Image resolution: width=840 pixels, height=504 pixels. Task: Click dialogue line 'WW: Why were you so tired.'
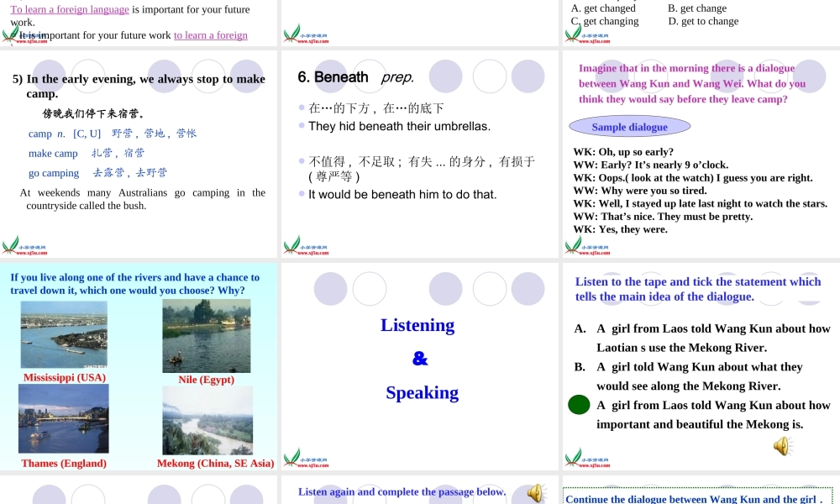click(639, 191)
